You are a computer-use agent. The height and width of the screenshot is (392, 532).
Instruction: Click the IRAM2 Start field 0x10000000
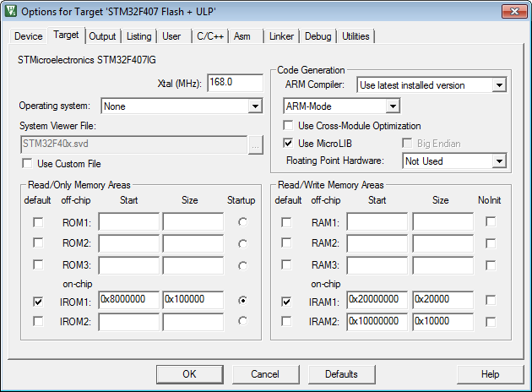(x=377, y=322)
